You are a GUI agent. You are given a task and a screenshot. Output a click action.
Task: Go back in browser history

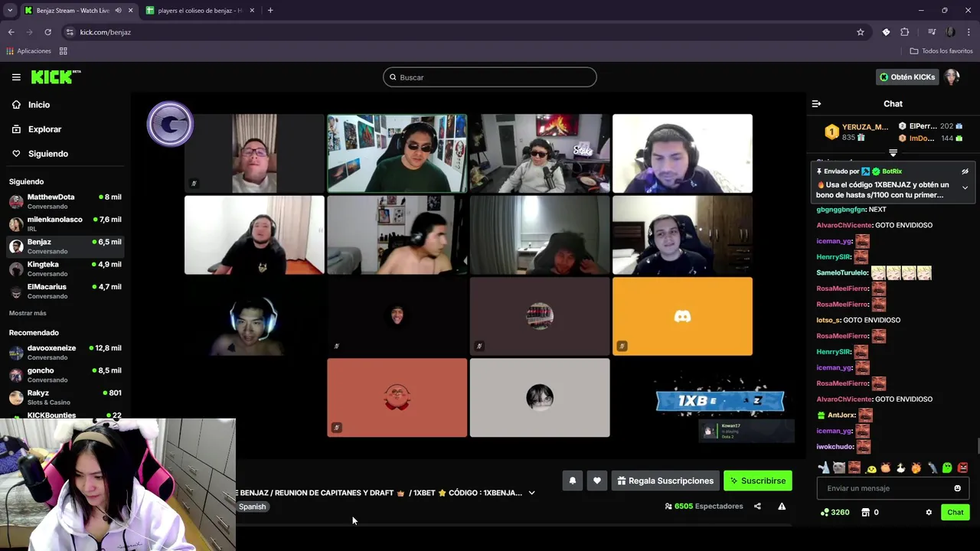pyautogui.click(x=11, y=32)
